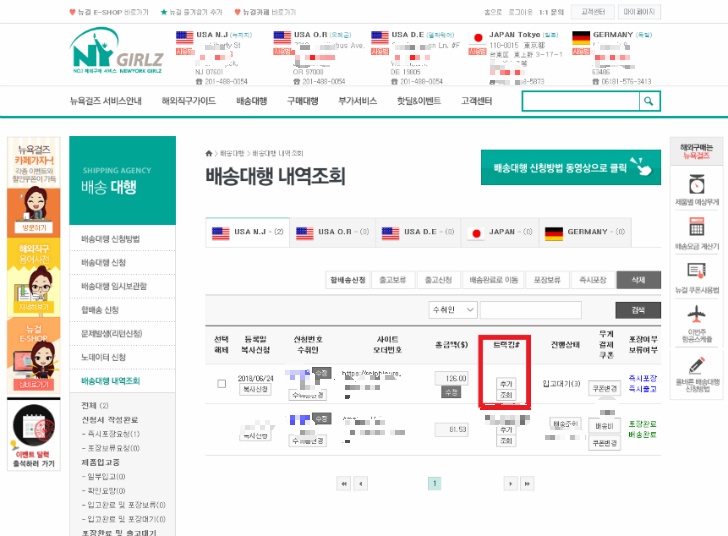Open 배송대행 menu in main navigation

tap(251, 101)
